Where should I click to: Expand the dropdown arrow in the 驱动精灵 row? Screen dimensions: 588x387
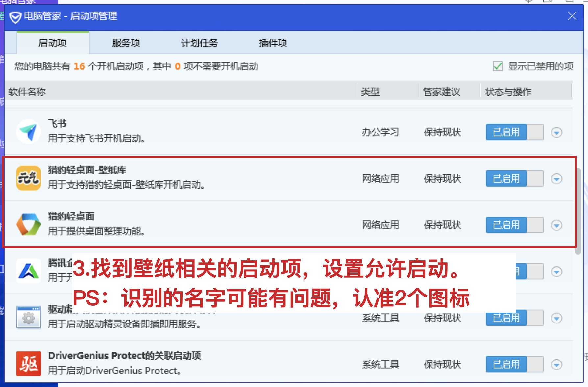556,318
